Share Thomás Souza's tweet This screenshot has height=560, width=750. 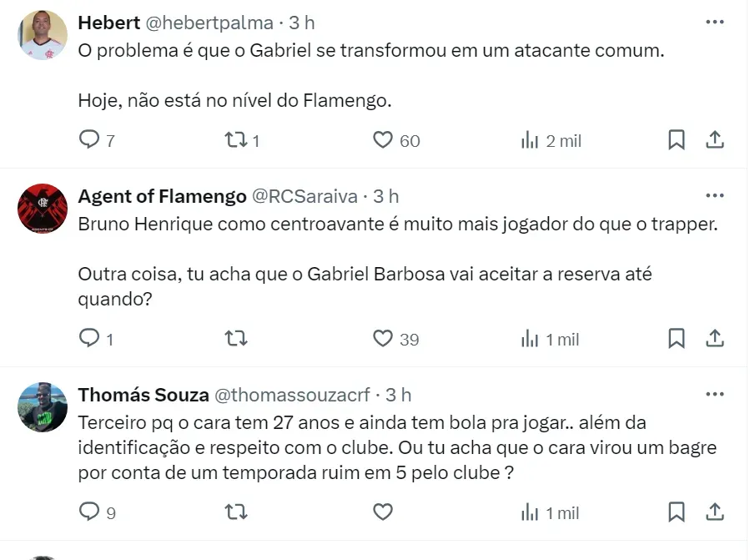coord(715,511)
